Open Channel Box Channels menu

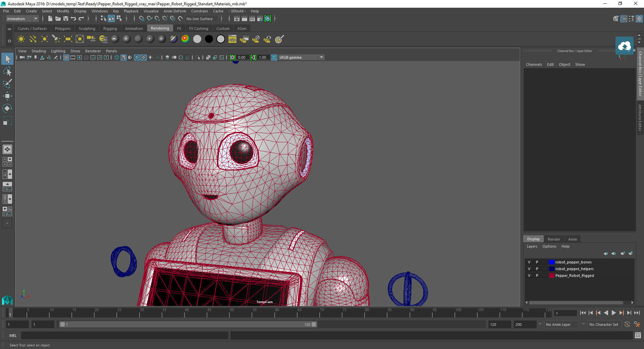[x=534, y=64]
